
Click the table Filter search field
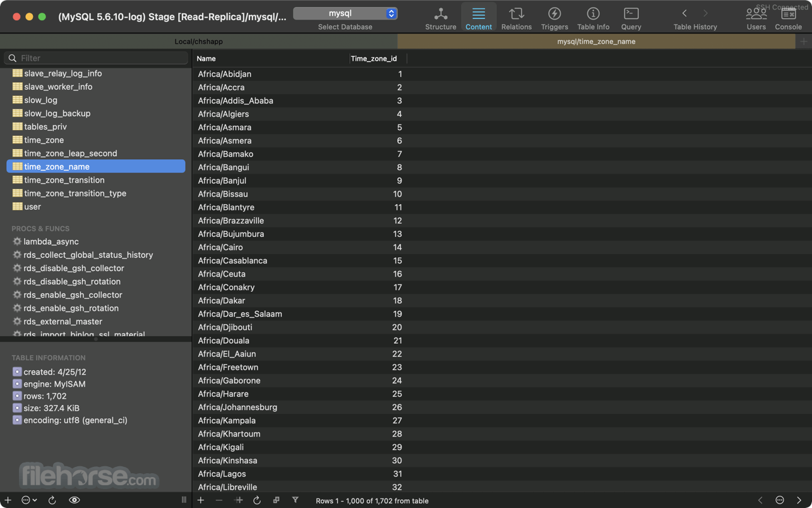click(96, 58)
